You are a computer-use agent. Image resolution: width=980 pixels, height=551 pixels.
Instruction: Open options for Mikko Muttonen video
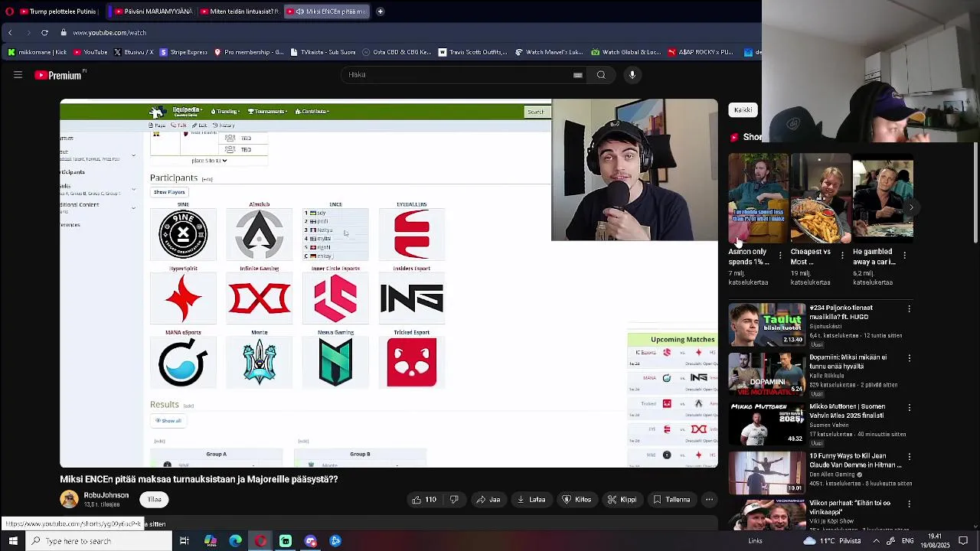click(x=909, y=408)
